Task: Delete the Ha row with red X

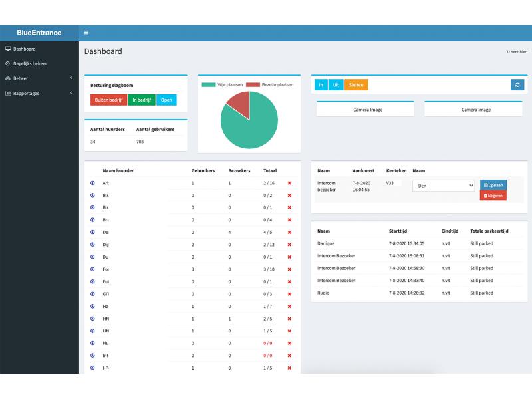Action: (289, 307)
